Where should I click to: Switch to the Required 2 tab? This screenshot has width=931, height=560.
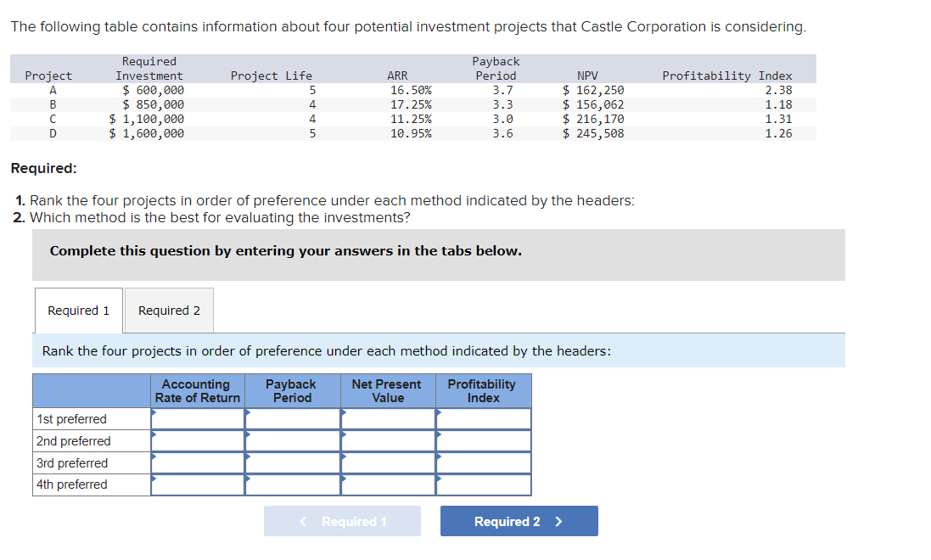[169, 311]
